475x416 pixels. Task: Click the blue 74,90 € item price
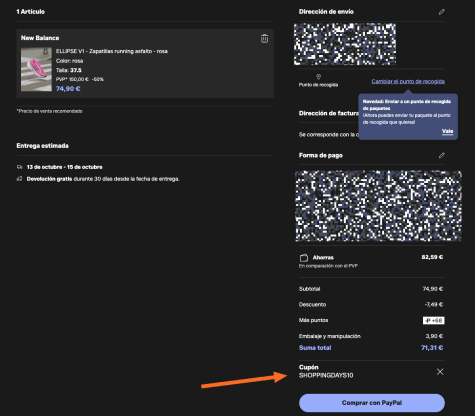(x=68, y=89)
